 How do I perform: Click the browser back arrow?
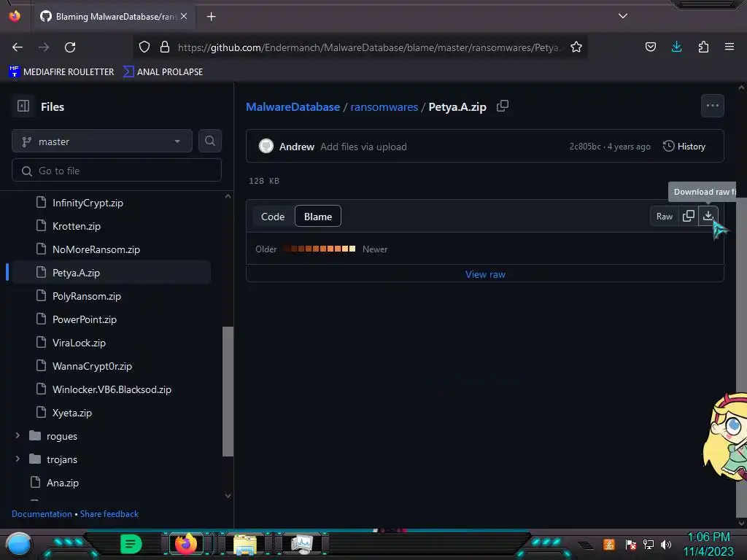coord(18,47)
